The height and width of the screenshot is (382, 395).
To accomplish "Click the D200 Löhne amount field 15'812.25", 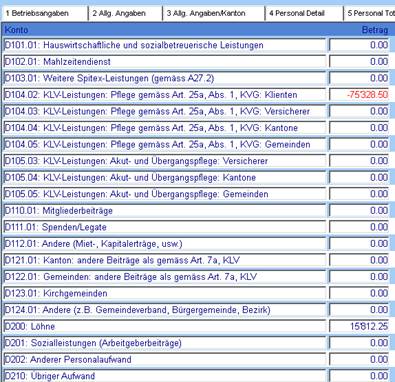I will [359, 326].
